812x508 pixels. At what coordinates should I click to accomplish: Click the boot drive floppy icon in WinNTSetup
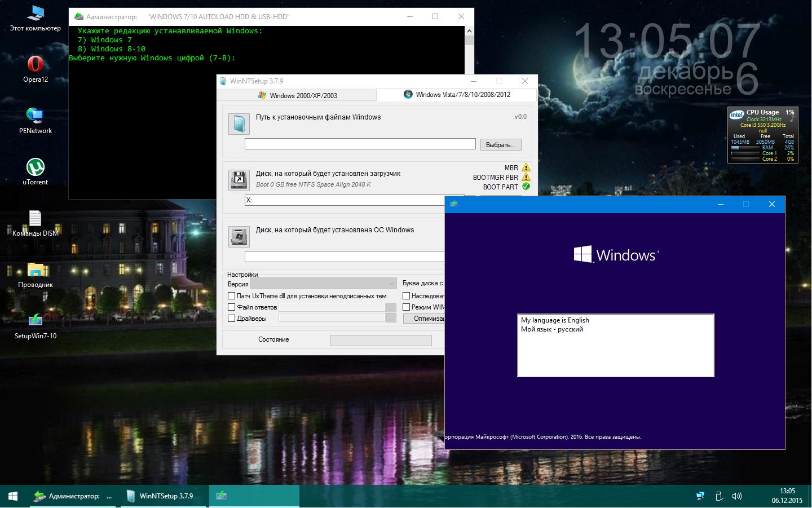(239, 180)
